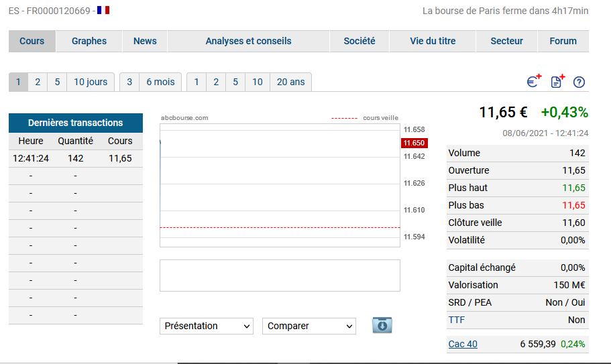This screenshot has width=611, height=364.
Task: Open the Cac 40 index link
Action: pyautogui.click(x=463, y=344)
